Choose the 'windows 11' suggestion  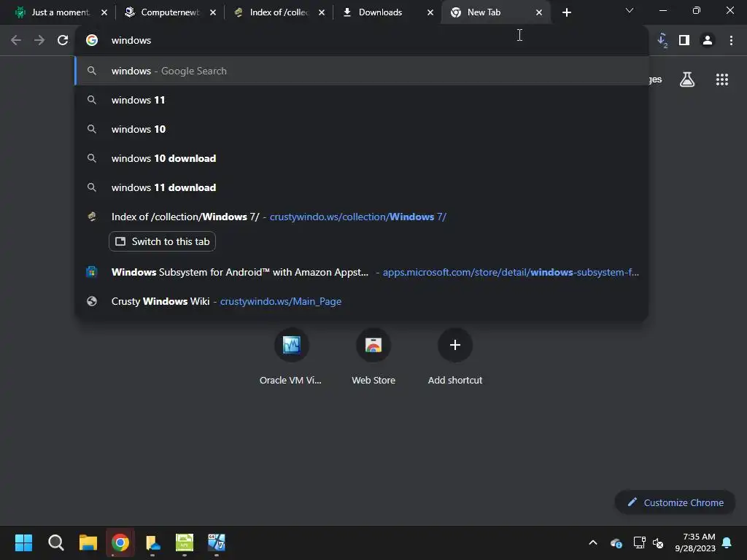coord(362,100)
